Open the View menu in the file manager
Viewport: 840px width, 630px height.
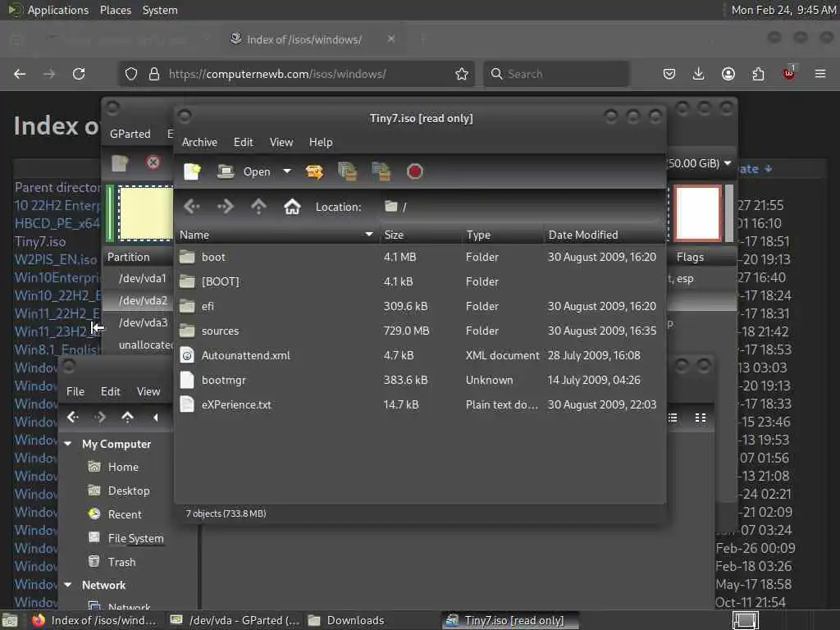pos(148,391)
